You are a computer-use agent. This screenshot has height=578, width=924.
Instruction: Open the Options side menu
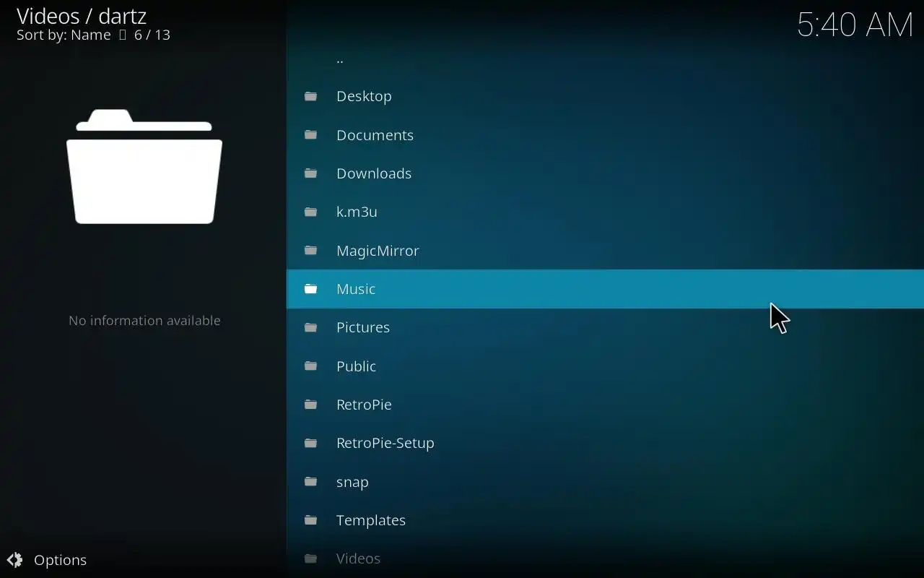point(48,560)
